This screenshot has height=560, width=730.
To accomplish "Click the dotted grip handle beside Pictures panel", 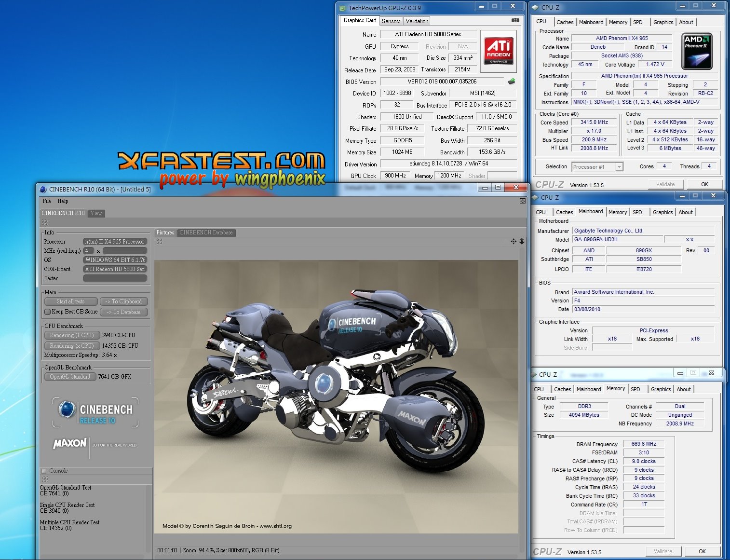I will click(159, 241).
